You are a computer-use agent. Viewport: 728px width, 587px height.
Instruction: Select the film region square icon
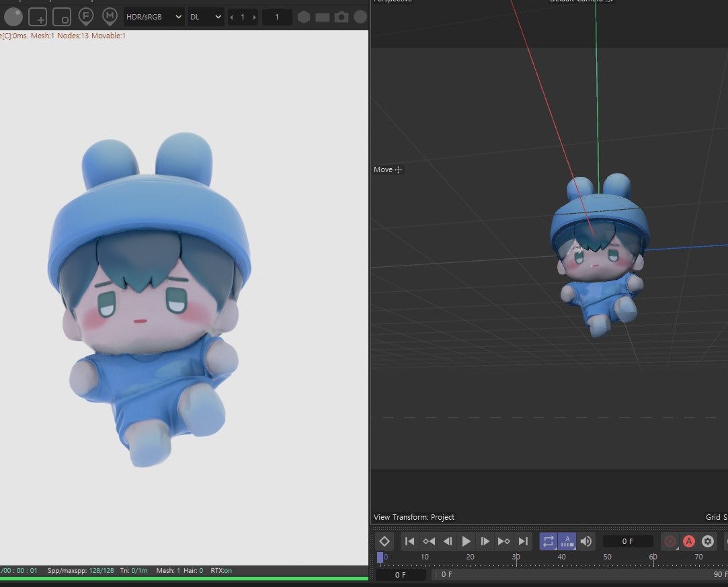tap(62, 17)
